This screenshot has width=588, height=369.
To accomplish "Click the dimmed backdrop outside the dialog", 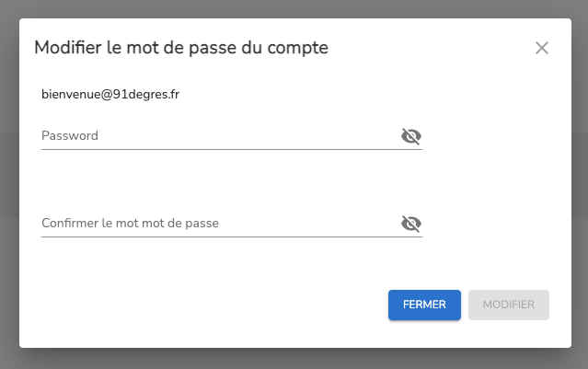I will click(x=9, y=184).
